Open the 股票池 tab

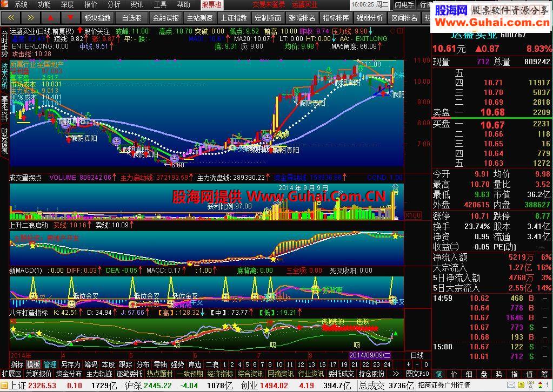[x=211, y=4]
